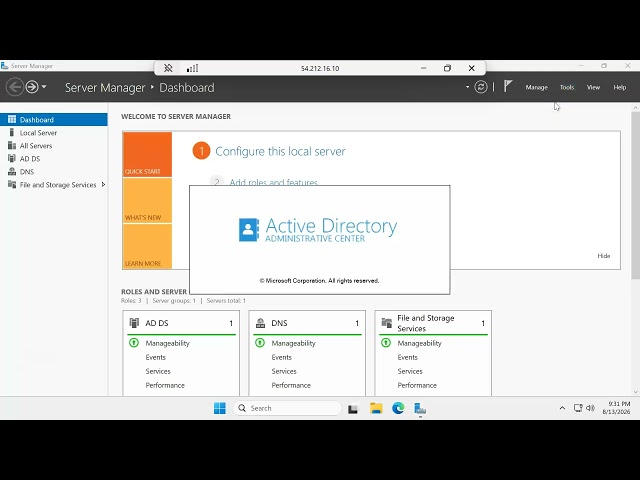Click the forward navigation arrow
640x480 pixels.
tap(32, 87)
